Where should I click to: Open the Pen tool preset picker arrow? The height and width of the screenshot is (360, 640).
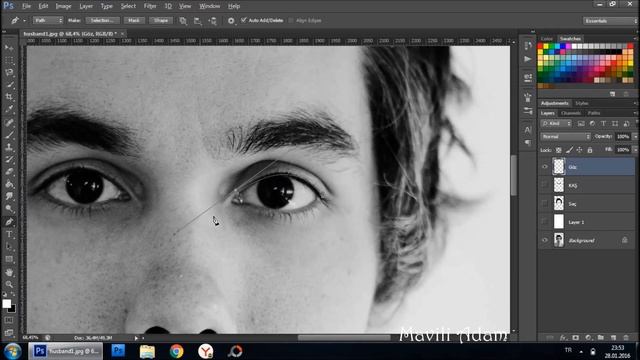click(24, 20)
